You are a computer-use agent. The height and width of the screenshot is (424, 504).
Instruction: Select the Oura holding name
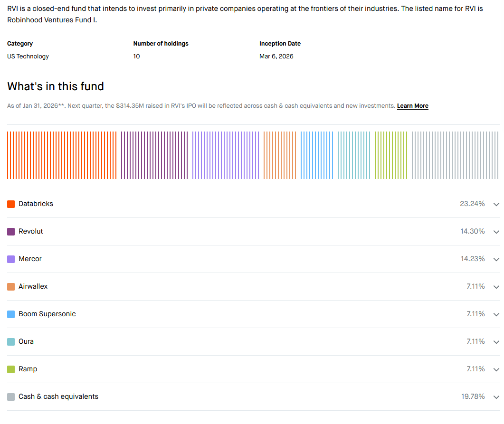point(26,341)
